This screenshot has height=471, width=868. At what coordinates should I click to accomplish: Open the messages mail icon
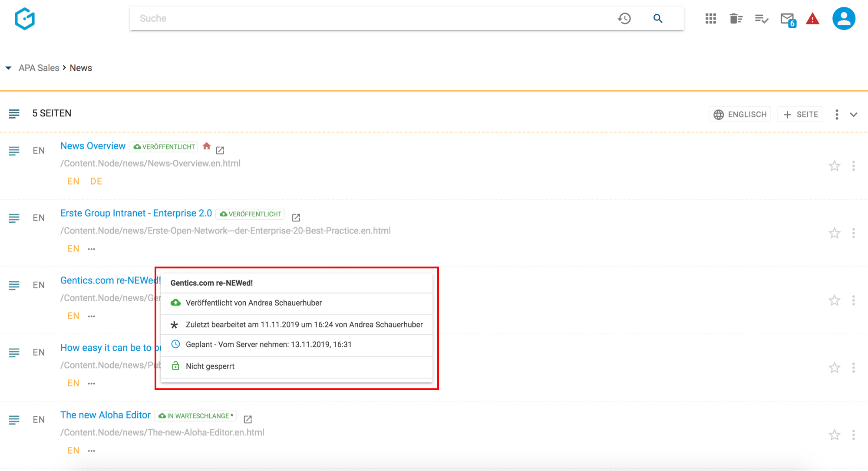point(788,20)
